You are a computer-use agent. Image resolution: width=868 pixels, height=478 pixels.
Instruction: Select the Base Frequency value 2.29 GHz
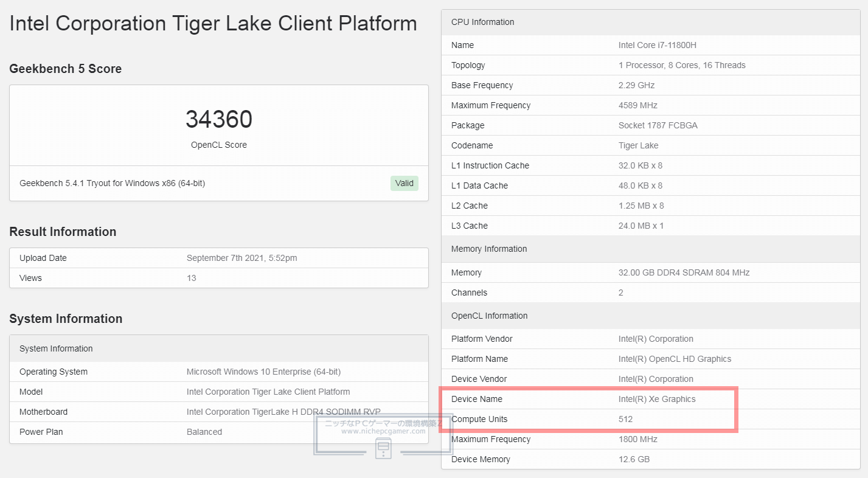636,85
